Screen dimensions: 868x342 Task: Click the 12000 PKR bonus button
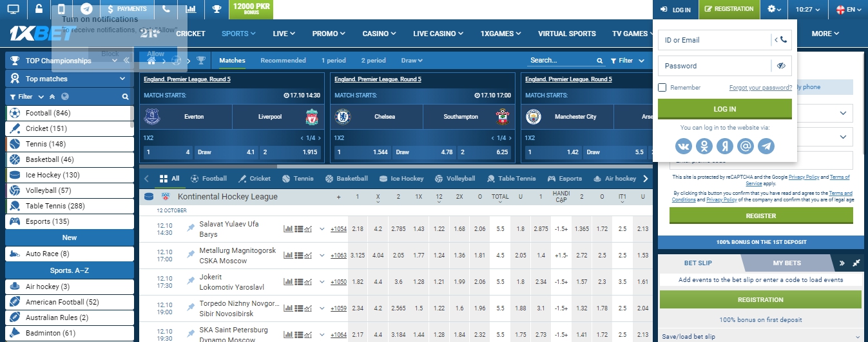click(x=251, y=9)
